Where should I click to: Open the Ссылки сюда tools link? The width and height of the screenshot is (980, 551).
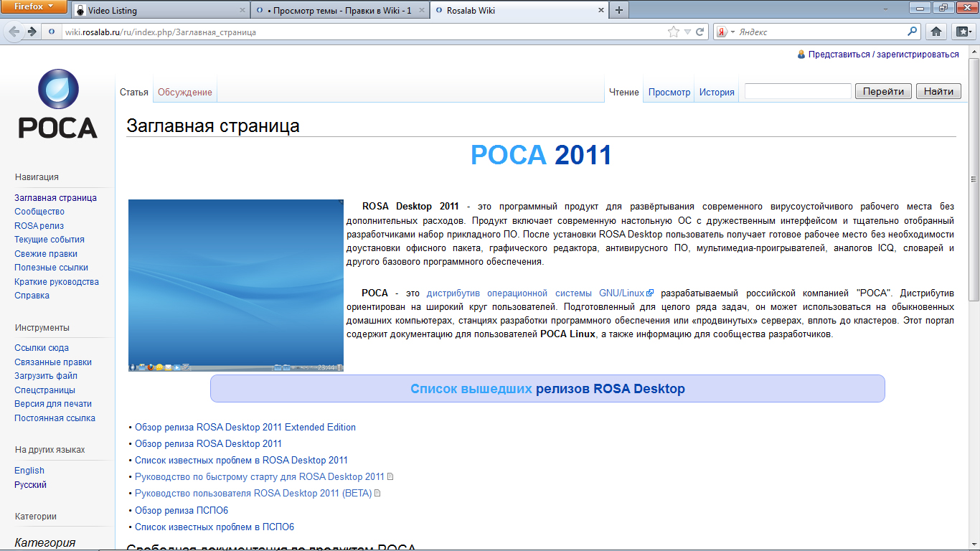pos(42,348)
